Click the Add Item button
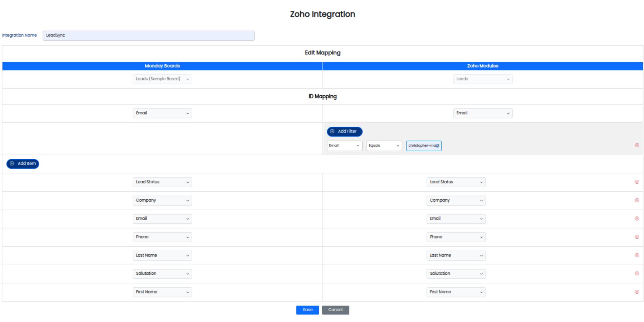644x322 pixels. tap(23, 164)
